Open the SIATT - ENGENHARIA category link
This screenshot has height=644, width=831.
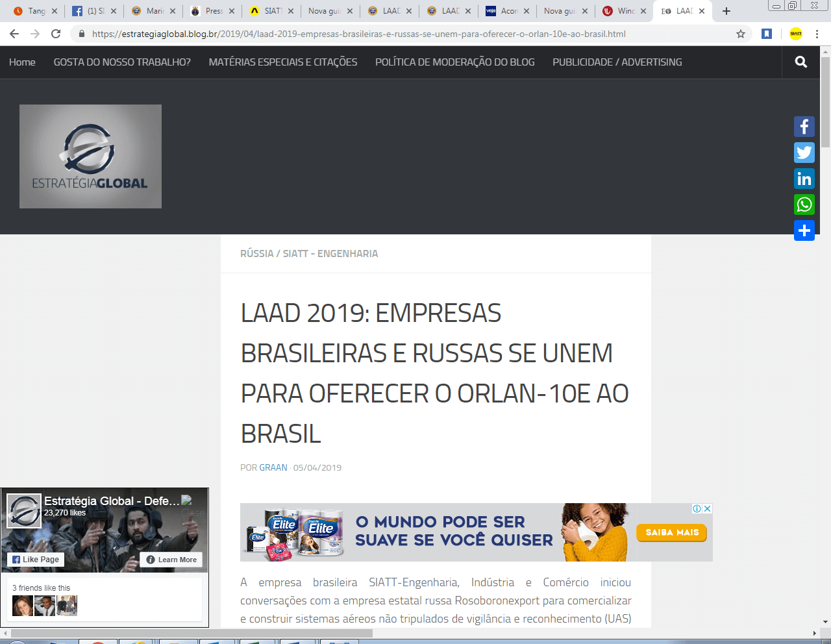(330, 254)
